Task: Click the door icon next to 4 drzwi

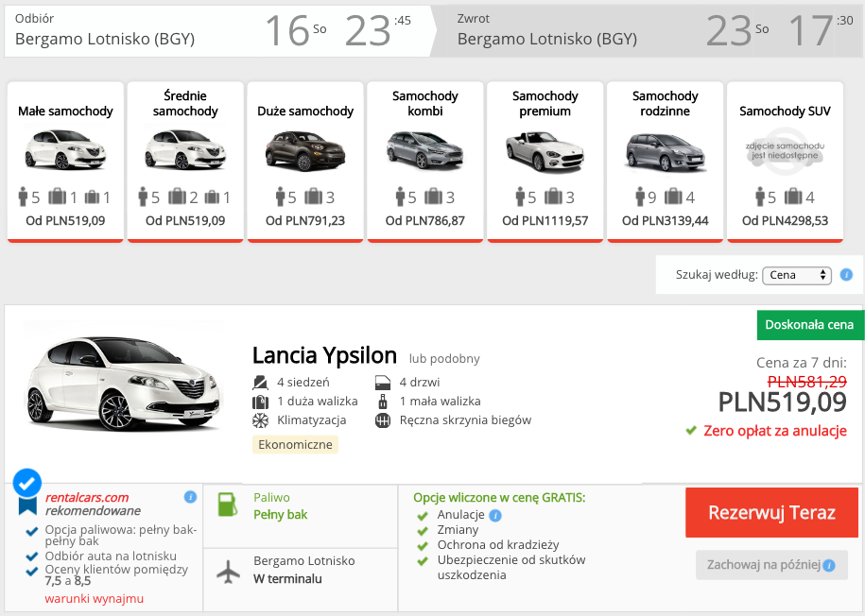Action: tap(381, 382)
